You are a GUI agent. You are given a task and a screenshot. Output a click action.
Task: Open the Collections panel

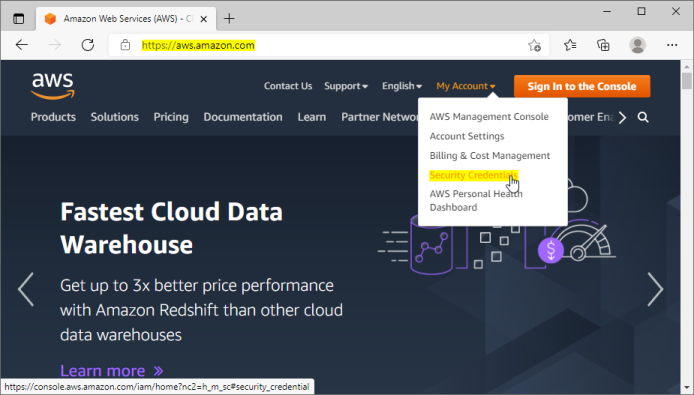click(x=603, y=45)
